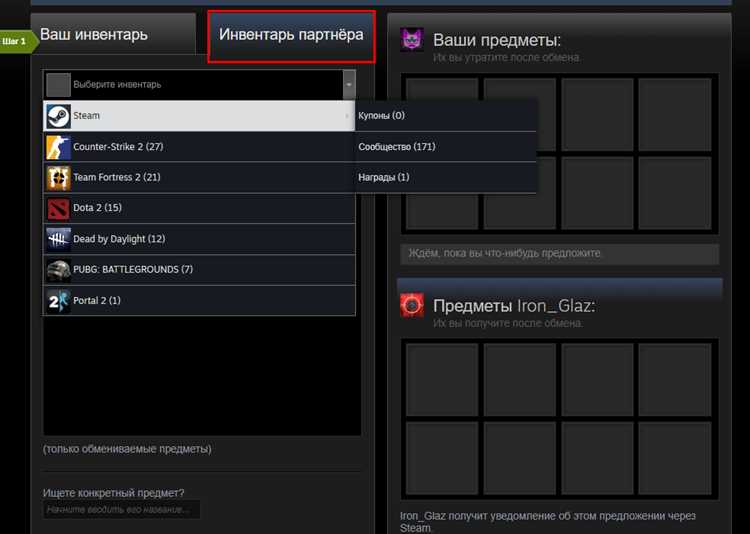Select Dota 2 (15) inventory
Viewport: 750px width, 534px height.
click(x=199, y=208)
